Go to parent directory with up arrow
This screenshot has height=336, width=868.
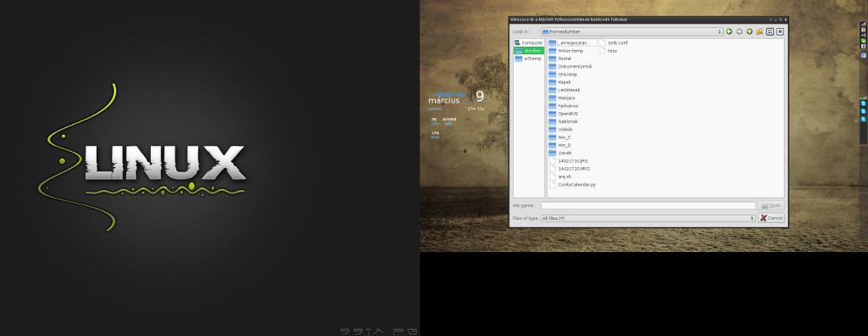pyautogui.click(x=749, y=31)
